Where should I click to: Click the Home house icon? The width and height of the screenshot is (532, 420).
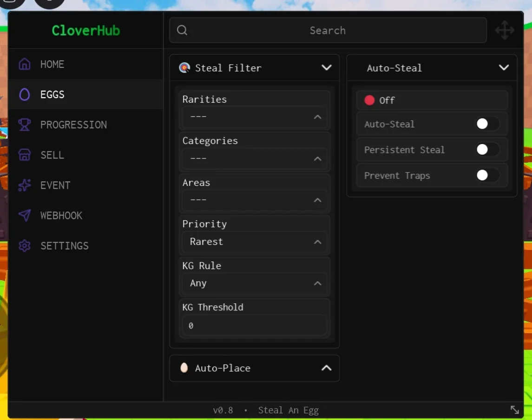[x=25, y=64]
